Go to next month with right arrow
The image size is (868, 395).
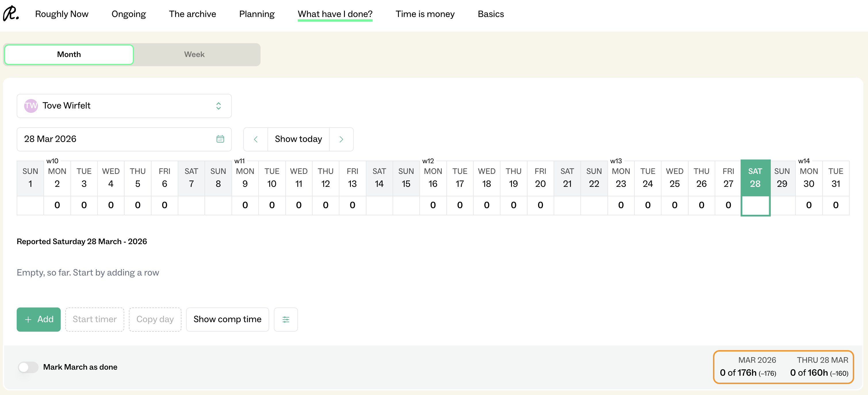tap(341, 139)
